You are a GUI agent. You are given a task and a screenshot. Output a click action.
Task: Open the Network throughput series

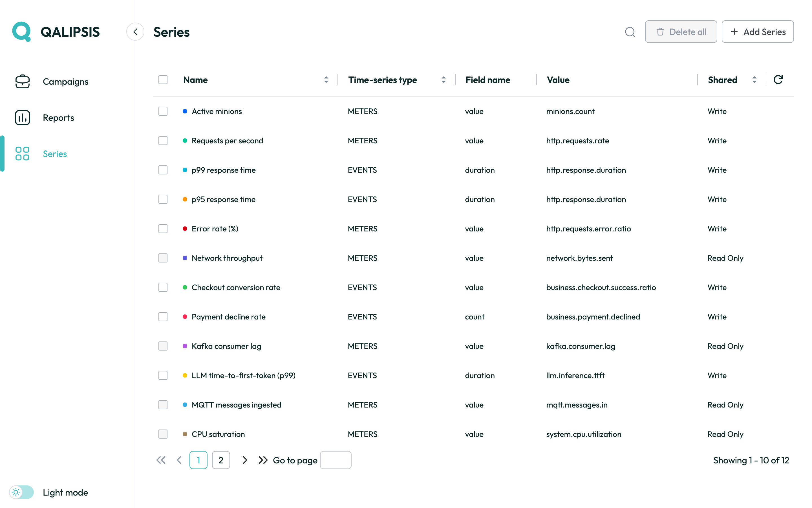[x=227, y=258]
